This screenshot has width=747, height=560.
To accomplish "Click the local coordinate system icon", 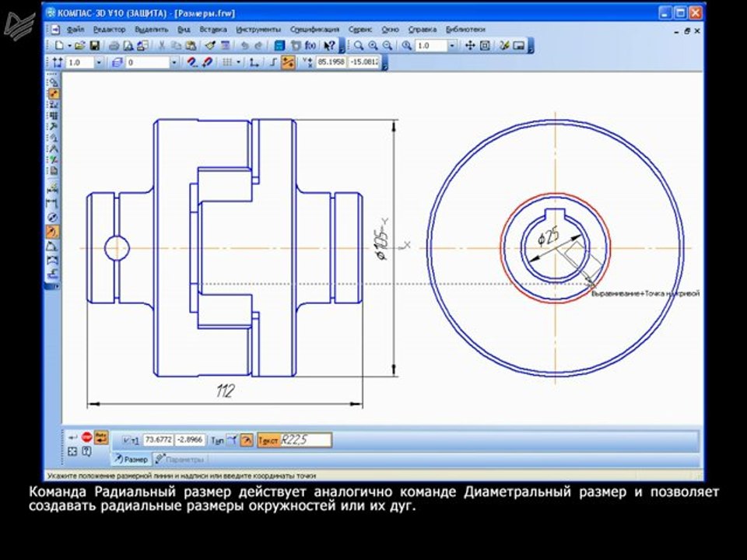I will coord(254,62).
